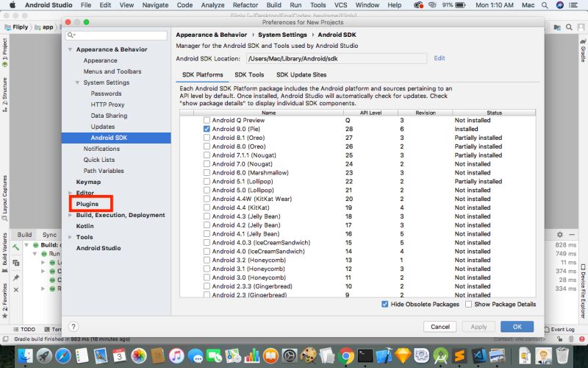Viewport: 588px width, 368px height.
Task: Click Edit link for SDK location
Action: [440, 58]
